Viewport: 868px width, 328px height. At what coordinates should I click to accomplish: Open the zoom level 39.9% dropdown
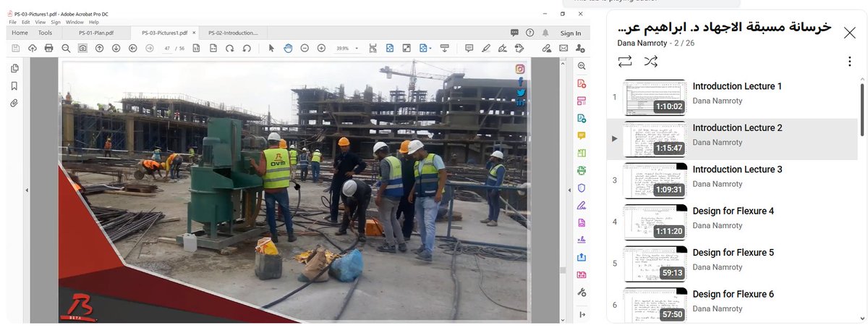(346, 48)
